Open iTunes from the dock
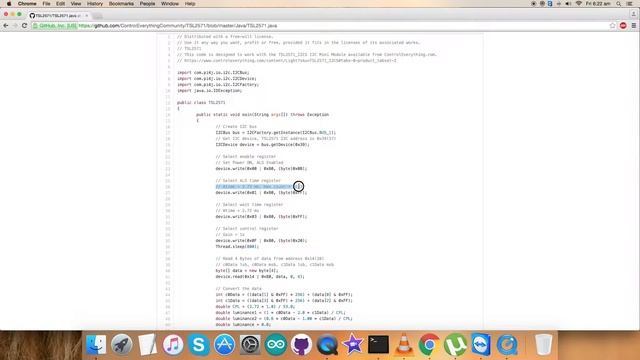Screen dimensions: 640x360 tap(173, 344)
